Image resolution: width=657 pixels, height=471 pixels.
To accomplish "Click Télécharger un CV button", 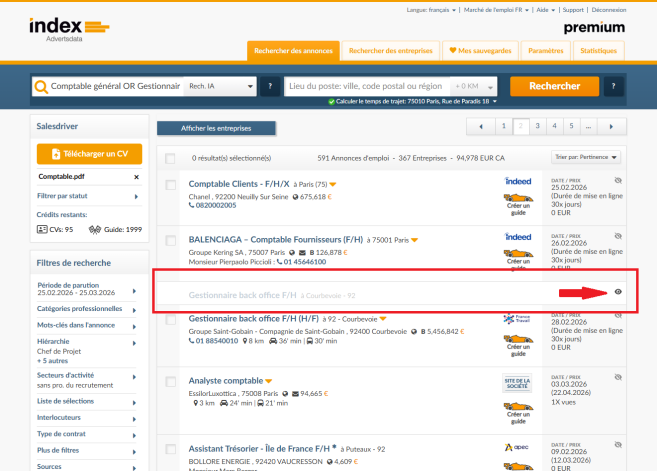I will (x=89, y=154).
